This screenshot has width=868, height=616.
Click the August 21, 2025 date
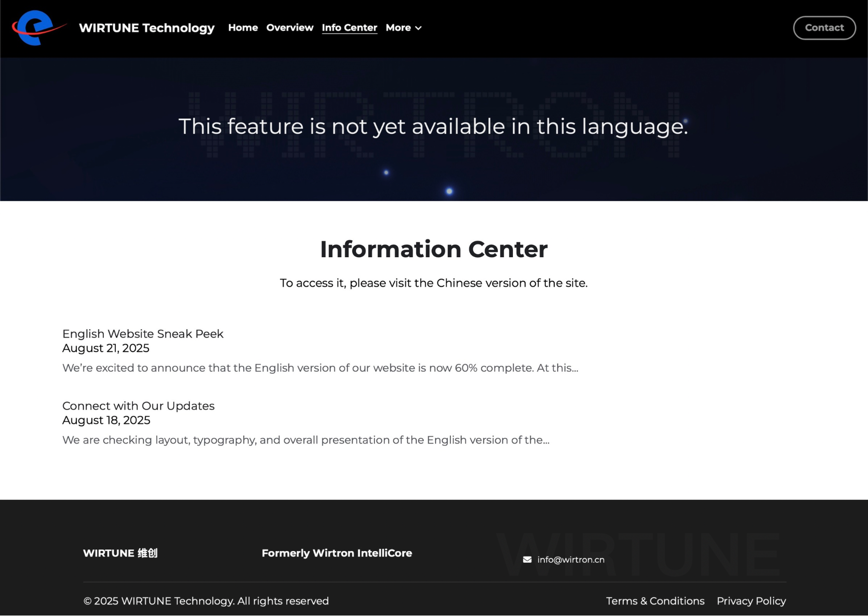coord(105,348)
